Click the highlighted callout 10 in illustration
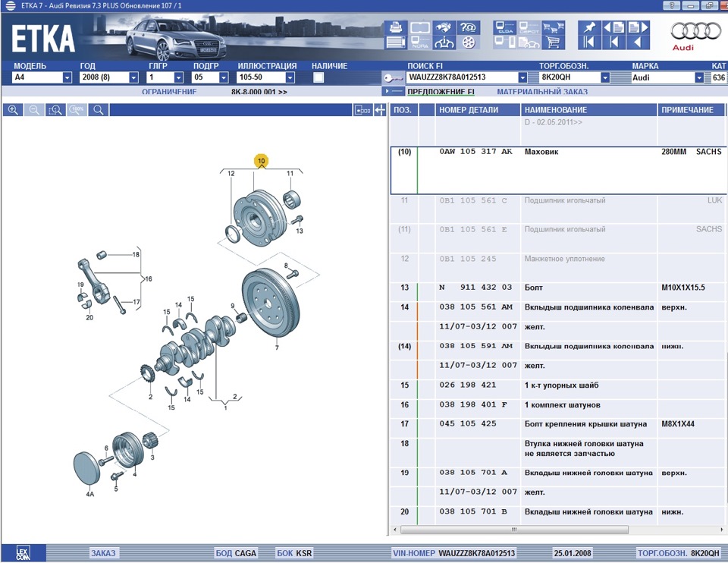Image resolution: width=728 pixels, height=563 pixels. pos(262,161)
